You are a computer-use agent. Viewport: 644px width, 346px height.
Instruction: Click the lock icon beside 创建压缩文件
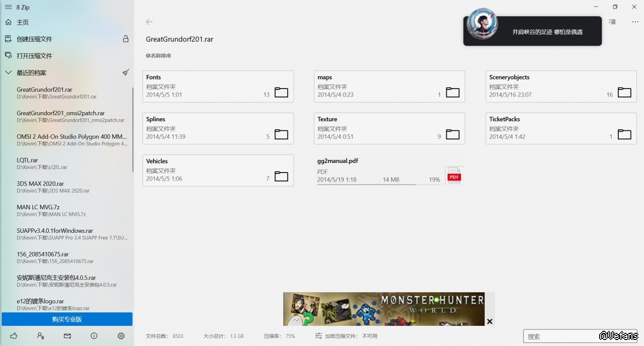pyautogui.click(x=126, y=39)
